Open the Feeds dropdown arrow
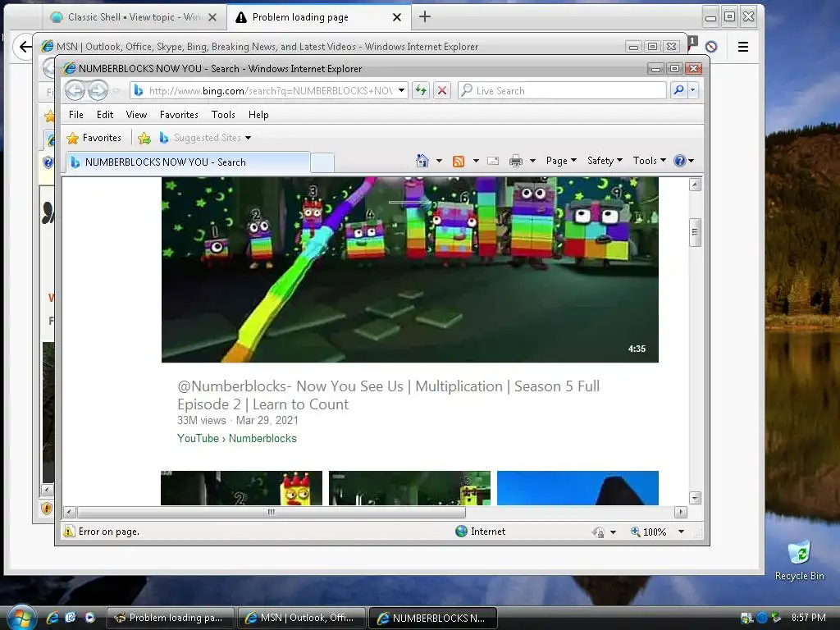 [476, 161]
